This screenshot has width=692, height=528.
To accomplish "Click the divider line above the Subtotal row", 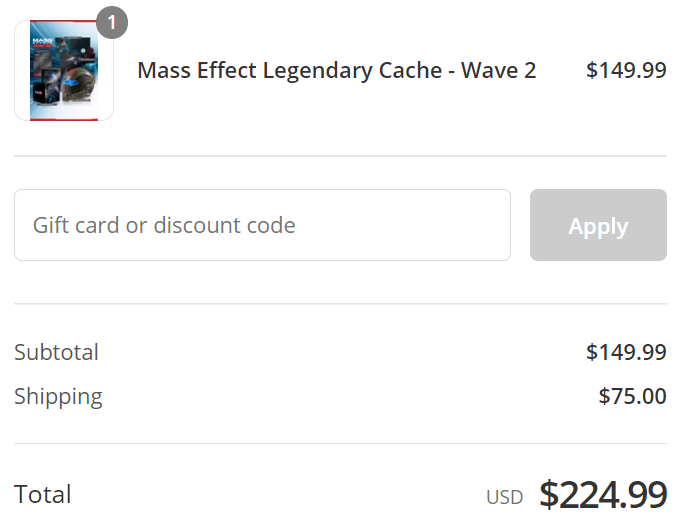I will click(340, 304).
